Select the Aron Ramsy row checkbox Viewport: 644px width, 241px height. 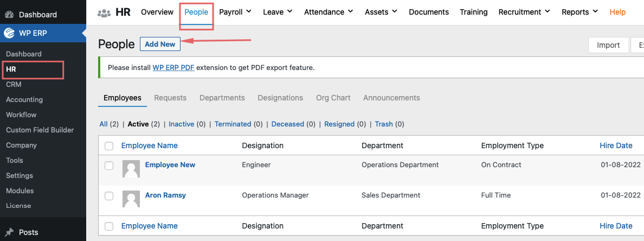109,196
